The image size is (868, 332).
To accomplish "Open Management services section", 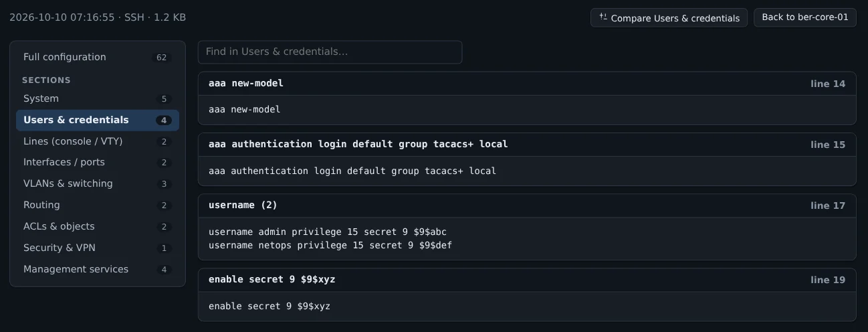I will (98, 270).
